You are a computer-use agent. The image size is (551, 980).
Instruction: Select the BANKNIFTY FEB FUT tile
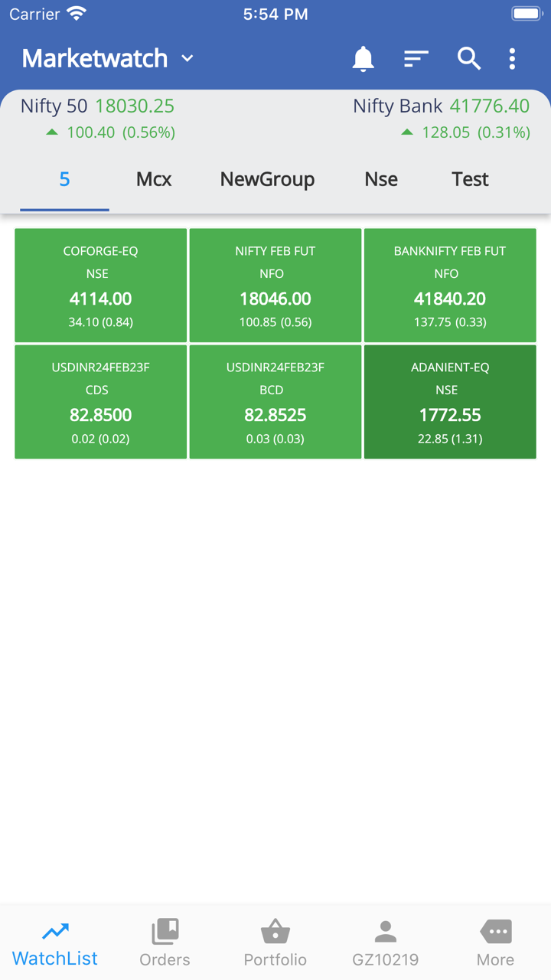450,285
